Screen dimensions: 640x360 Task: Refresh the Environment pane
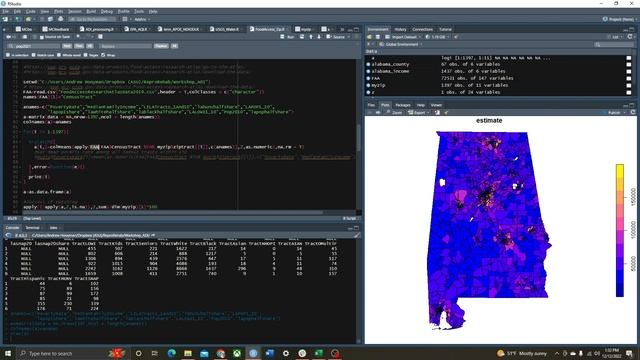coord(630,37)
